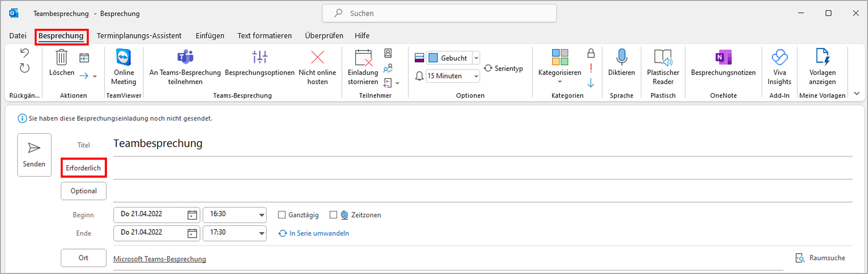The image size is (868, 274).
Task: Select Nicht online hosten
Action: click(x=318, y=67)
